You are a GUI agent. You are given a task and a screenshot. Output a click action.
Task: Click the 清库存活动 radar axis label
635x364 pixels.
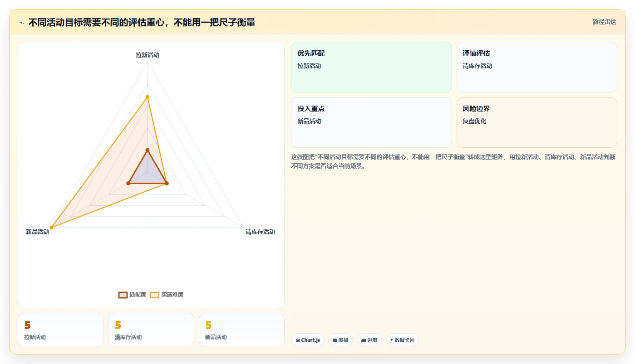click(x=260, y=232)
